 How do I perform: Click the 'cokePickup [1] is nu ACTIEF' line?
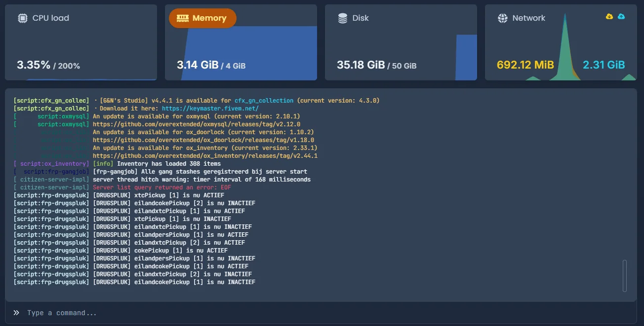pyautogui.click(x=160, y=251)
